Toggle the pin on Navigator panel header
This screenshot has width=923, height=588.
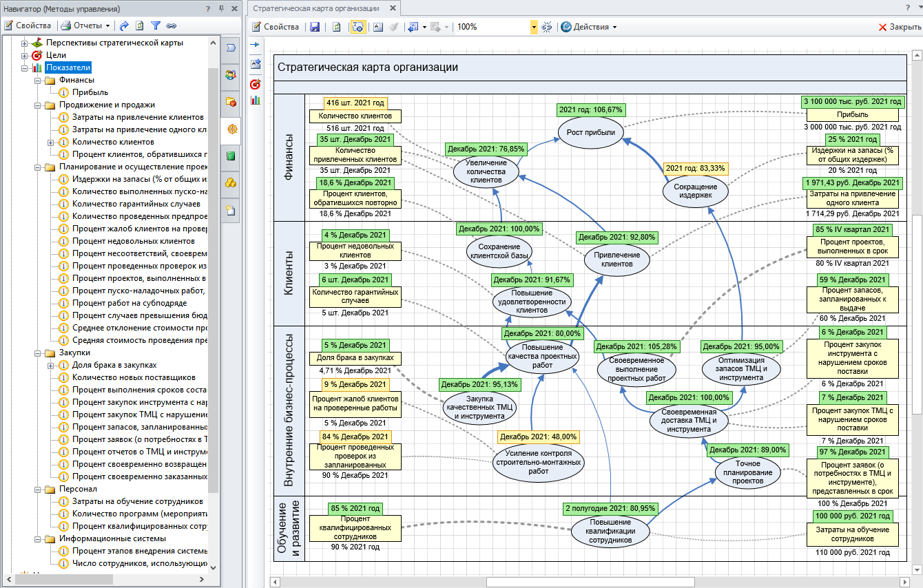(221, 9)
